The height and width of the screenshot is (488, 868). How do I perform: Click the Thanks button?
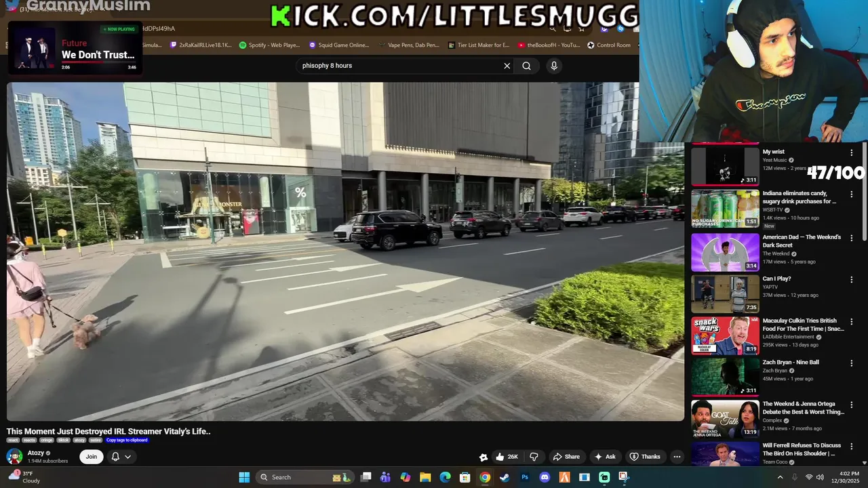click(x=645, y=457)
